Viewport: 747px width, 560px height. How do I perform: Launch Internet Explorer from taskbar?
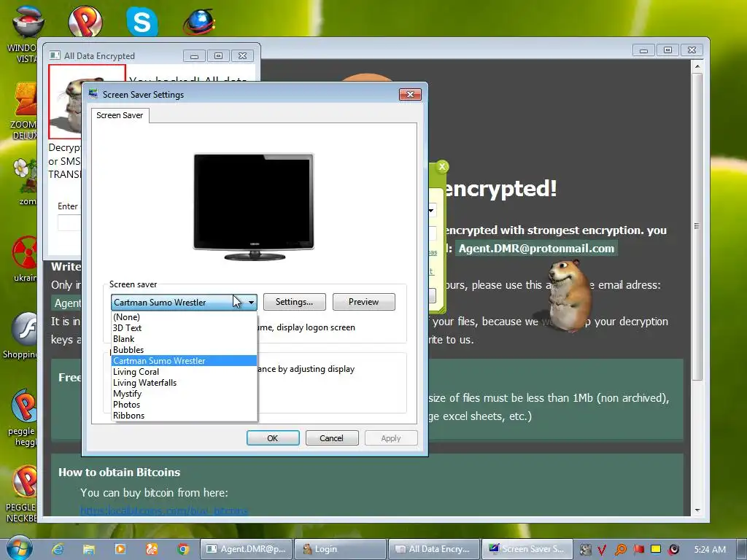pyautogui.click(x=58, y=549)
